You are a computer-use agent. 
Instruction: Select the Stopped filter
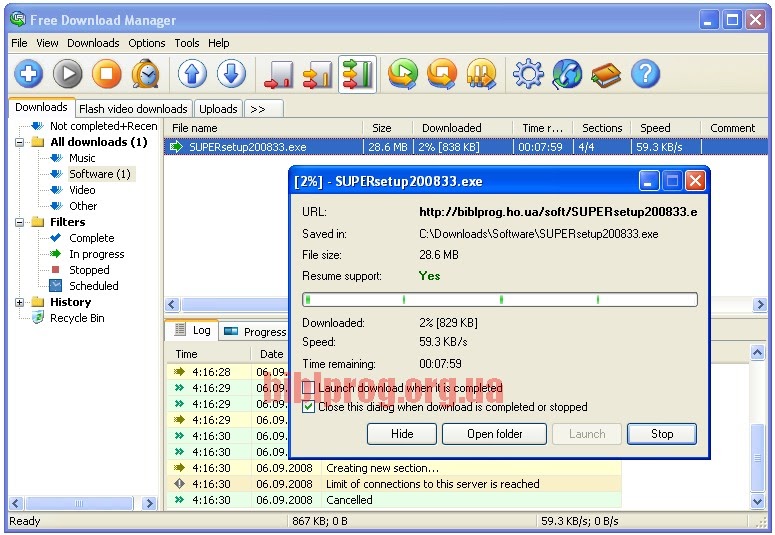[89, 270]
